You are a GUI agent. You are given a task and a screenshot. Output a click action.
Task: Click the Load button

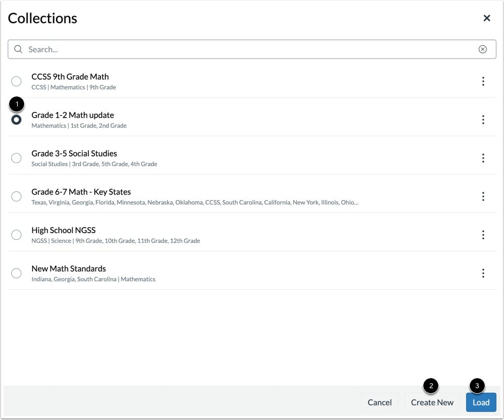click(x=481, y=402)
